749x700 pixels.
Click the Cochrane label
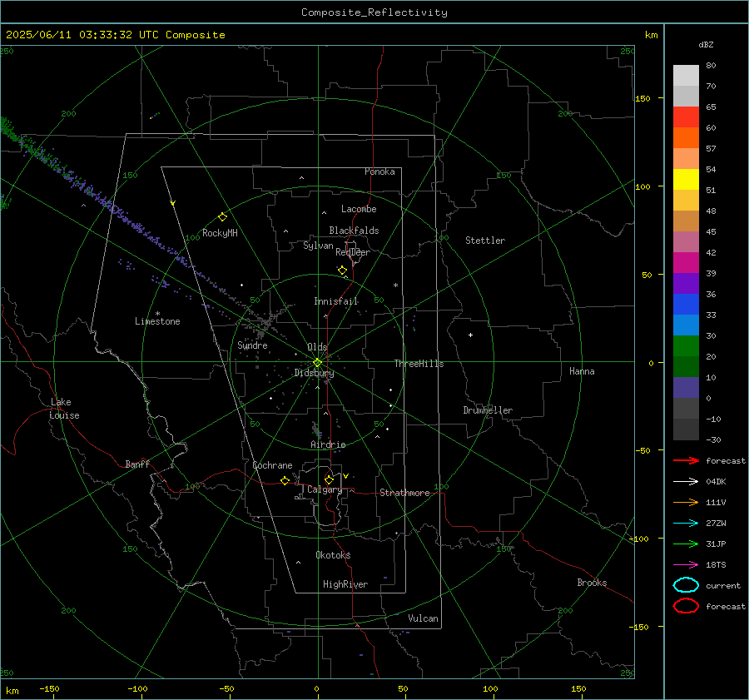coord(272,465)
